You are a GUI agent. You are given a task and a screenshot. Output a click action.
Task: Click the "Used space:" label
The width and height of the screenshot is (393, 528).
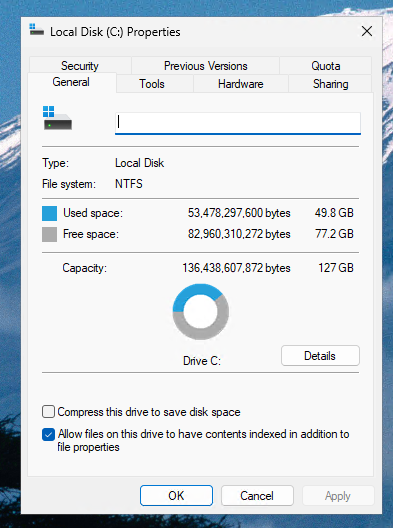coord(93,213)
